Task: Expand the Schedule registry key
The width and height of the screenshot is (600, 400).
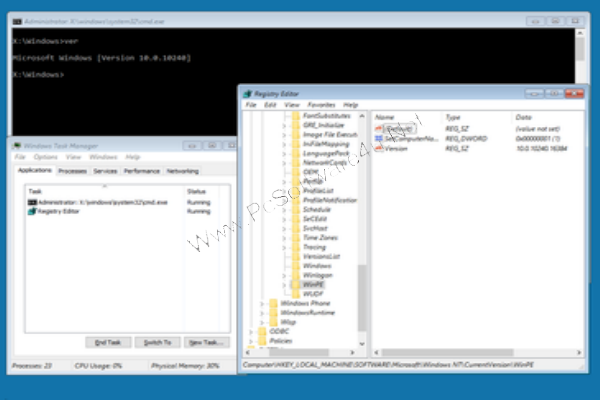Action: coord(284,210)
